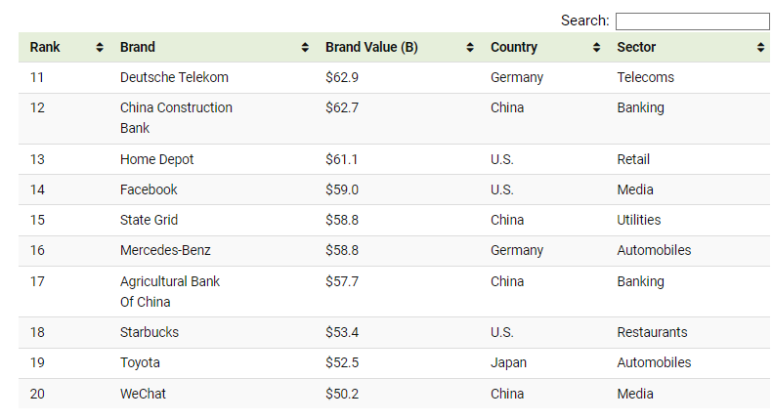Click the Rank column sort arrows icon
Screen dimensions: 773x420
point(100,47)
